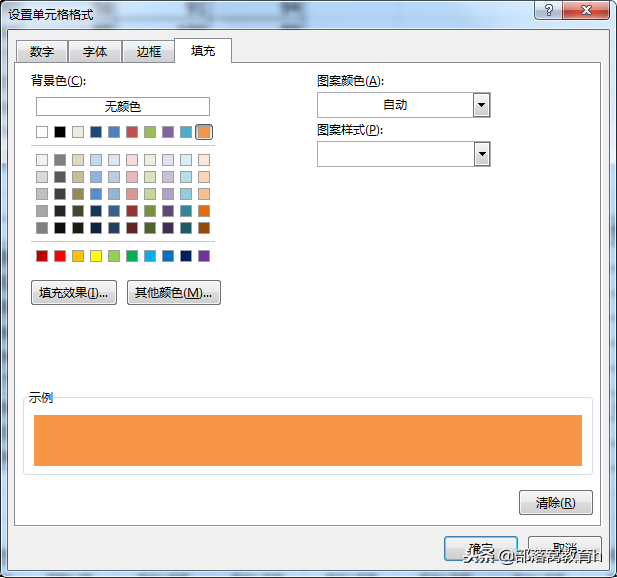The image size is (617, 578).
Task: Pick the medium blue theme color swatch
Action: pos(114,132)
